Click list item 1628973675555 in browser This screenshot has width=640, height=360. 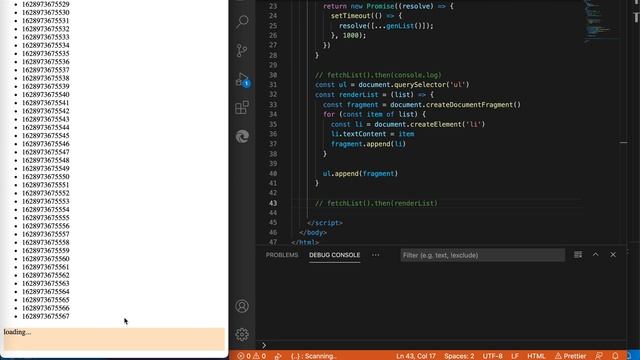(x=45, y=218)
